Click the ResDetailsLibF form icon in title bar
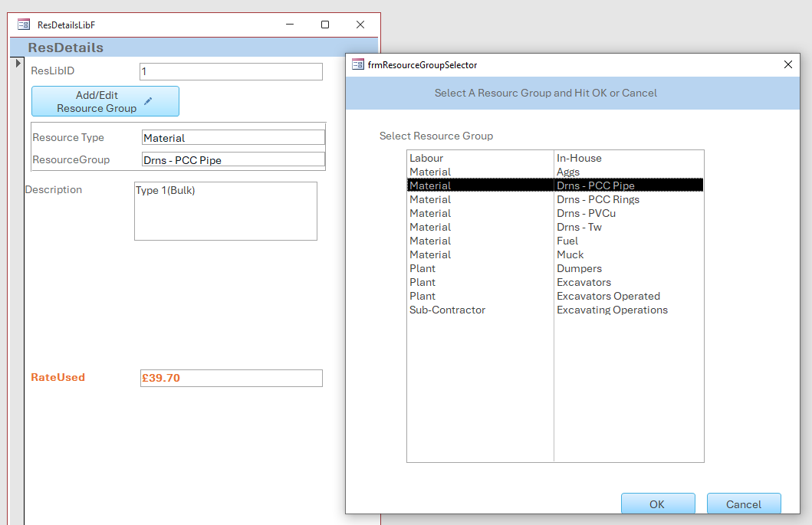 24,25
